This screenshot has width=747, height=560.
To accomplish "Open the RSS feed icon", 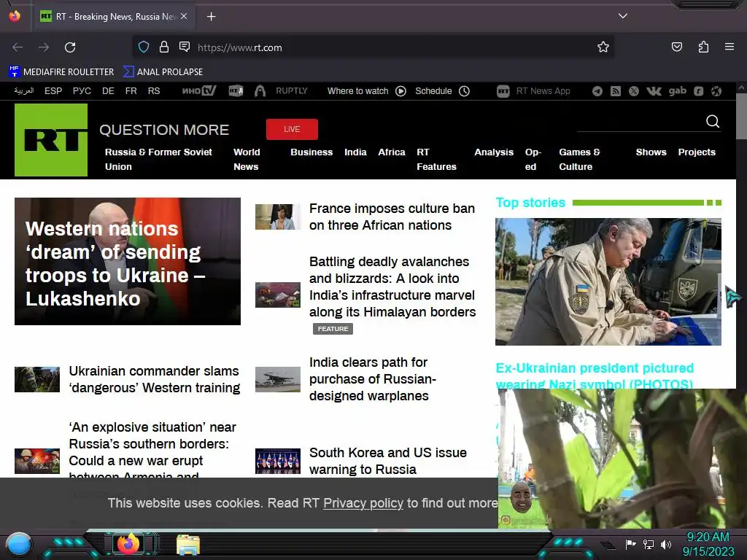I will [616, 91].
